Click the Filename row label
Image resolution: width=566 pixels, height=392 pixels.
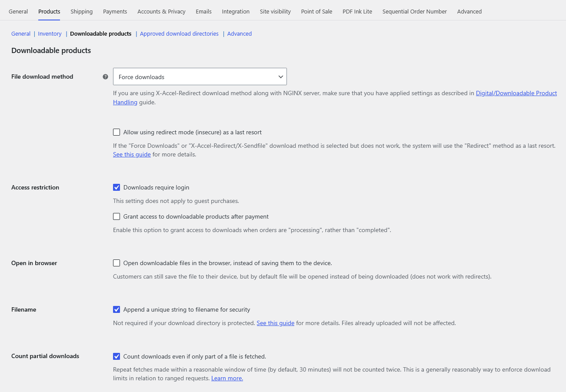pos(24,309)
